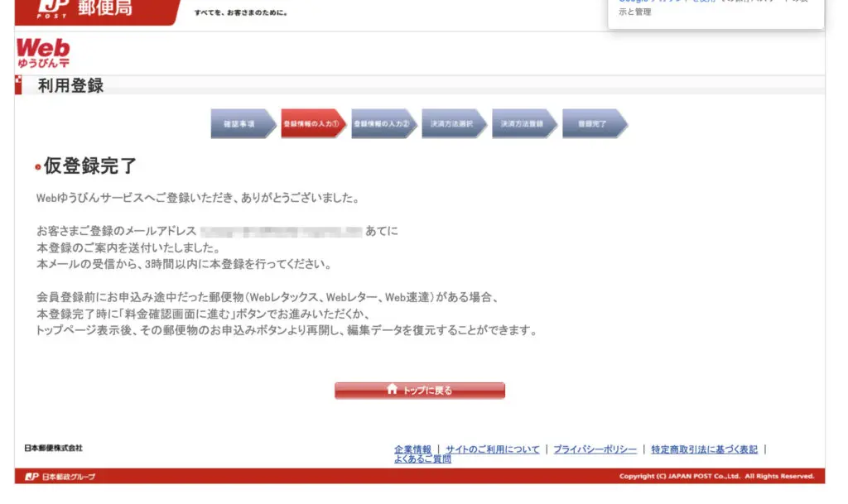Open the 特定商取引法に基づく表記 link
Image resolution: width=848 pixels, height=504 pixels.
click(x=704, y=449)
